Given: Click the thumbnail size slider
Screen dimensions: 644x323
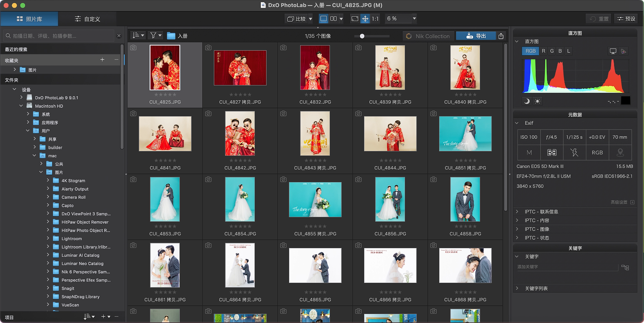Looking at the screenshot, I should pos(372,36).
